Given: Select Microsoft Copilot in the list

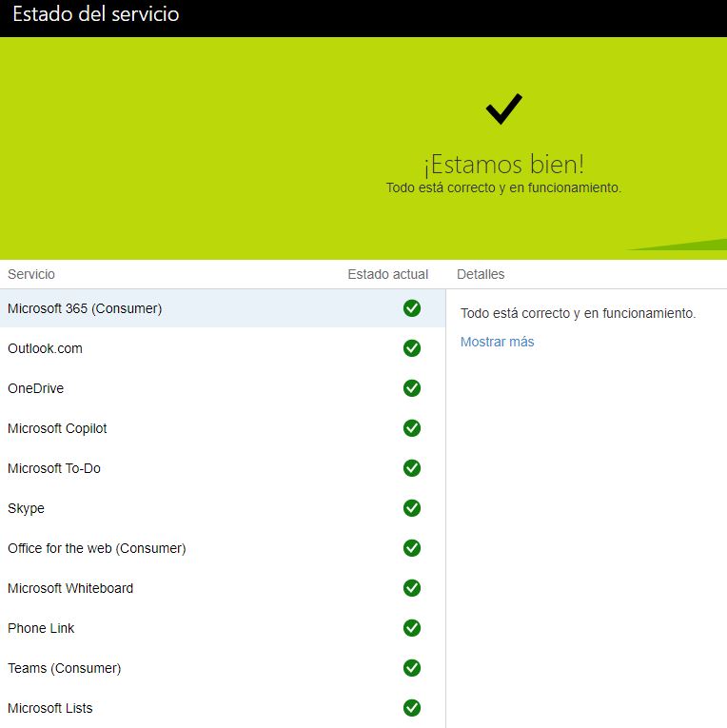Looking at the screenshot, I should tap(57, 428).
